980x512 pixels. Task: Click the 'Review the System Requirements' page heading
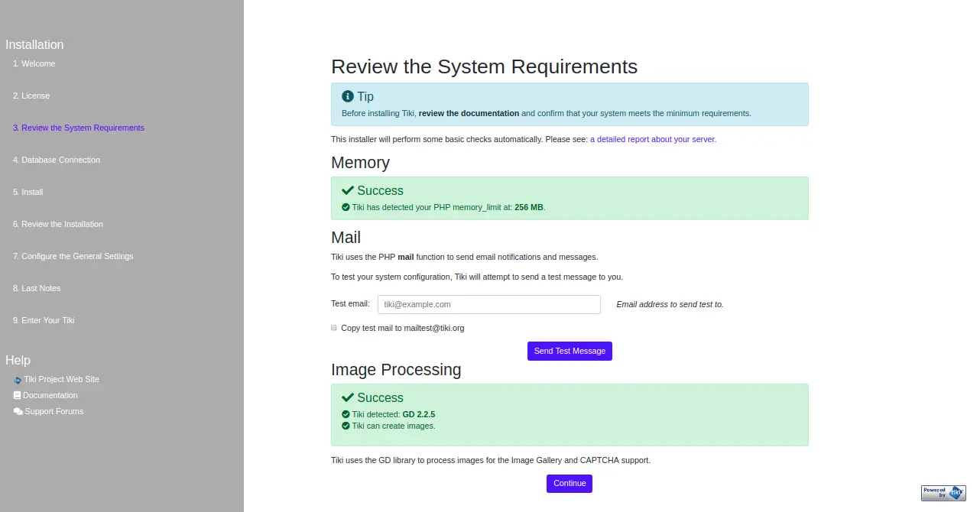pos(484,66)
